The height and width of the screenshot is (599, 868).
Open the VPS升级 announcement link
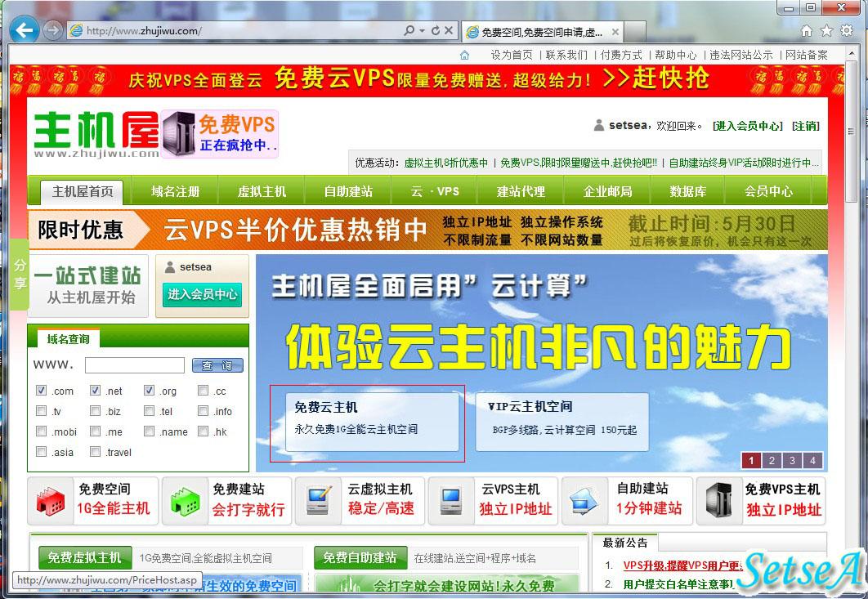click(682, 565)
